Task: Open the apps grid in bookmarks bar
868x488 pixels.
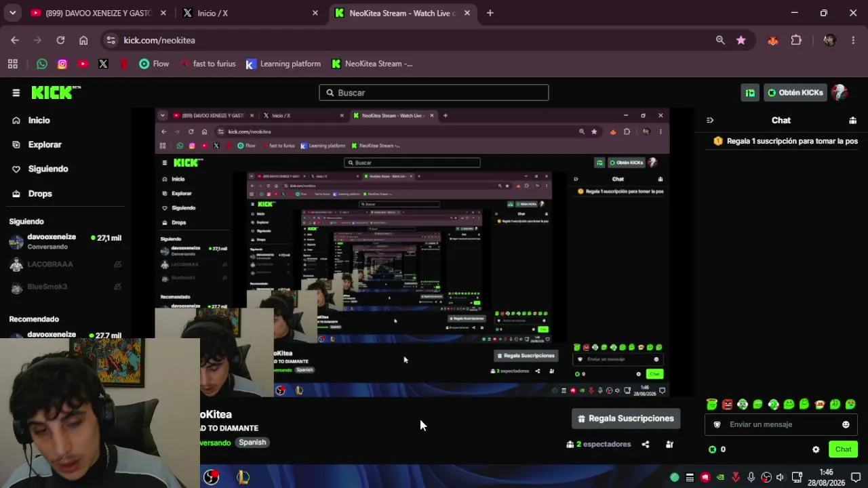Action: point(12,64)
